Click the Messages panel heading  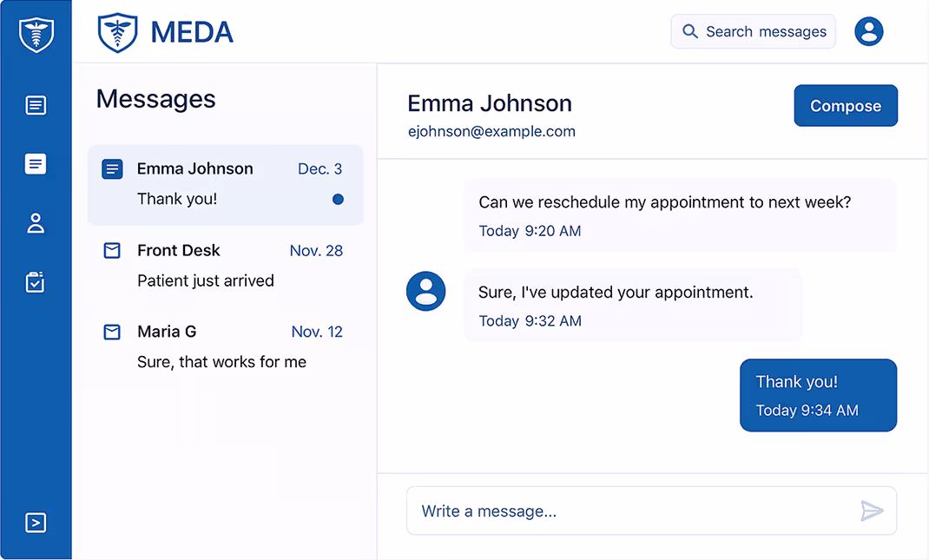pos(155,99)
